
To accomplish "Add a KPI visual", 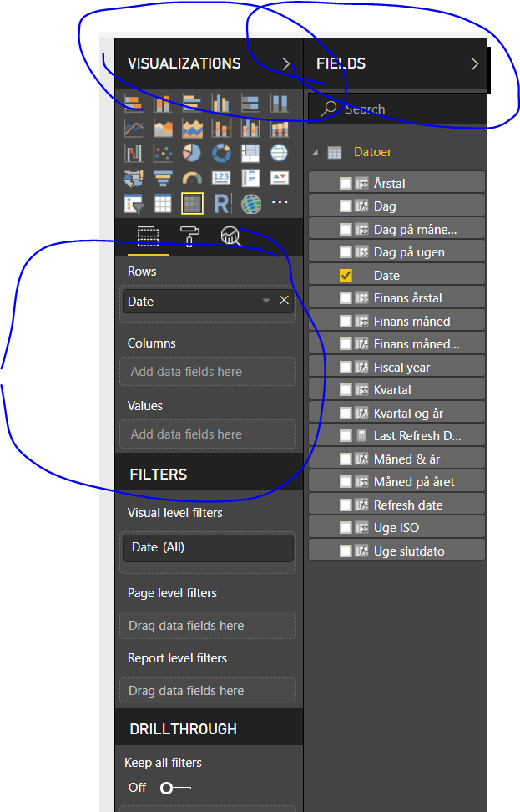I will (280, 179).
